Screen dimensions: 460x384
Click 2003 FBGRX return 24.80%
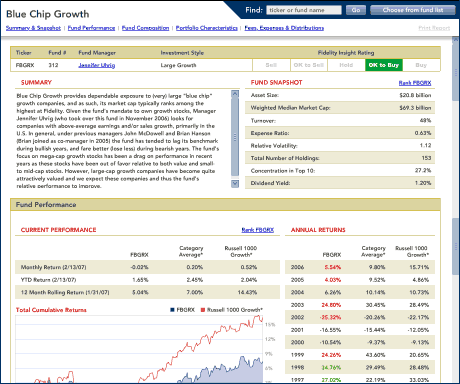tap(331, 305)
